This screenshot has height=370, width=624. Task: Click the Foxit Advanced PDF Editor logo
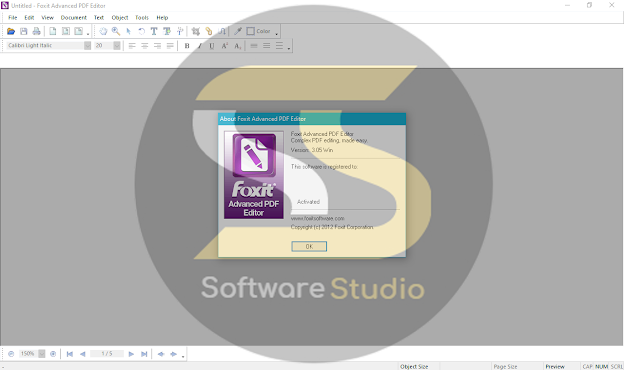[x=254, y=175]
